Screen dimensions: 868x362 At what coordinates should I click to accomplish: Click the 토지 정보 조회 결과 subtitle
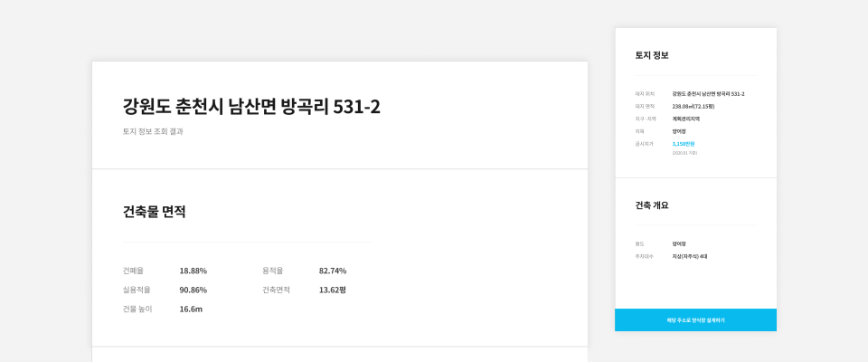(x=153, y=132)
